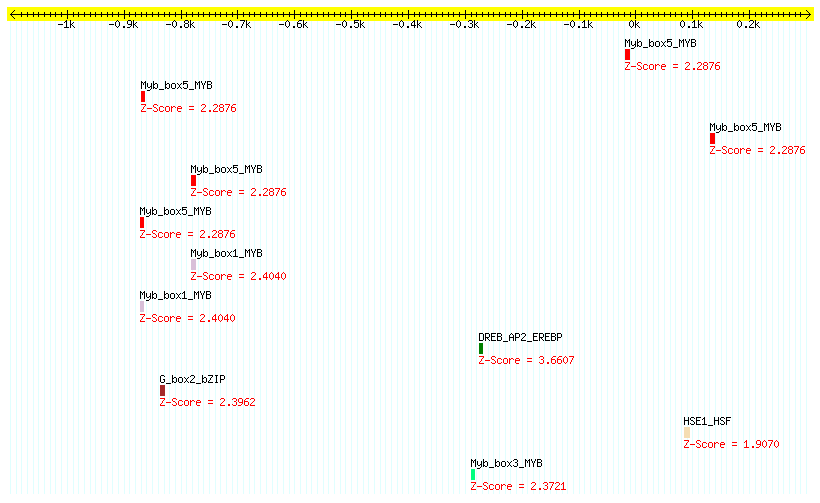The image size is (820, 503).
Task: Click the uppermost Myb_box5_MYB label near -0.9k
Action: click(x=176, y=85)
